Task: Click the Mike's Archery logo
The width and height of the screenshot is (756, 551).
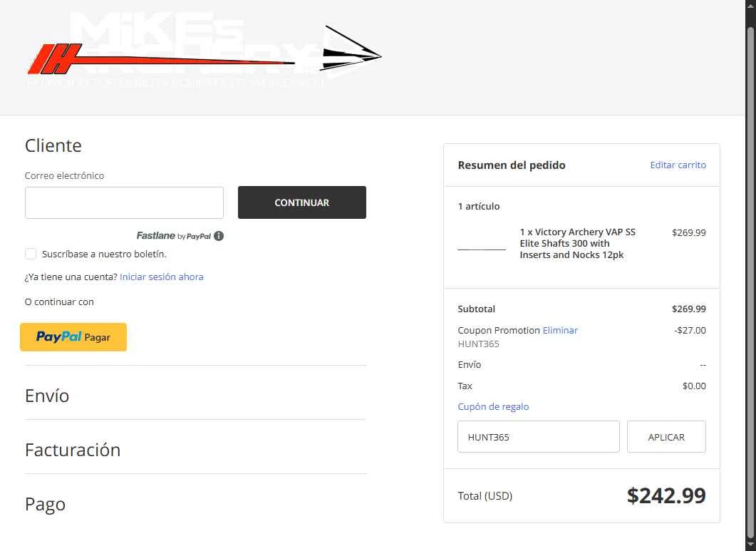Action: point(204,51)
